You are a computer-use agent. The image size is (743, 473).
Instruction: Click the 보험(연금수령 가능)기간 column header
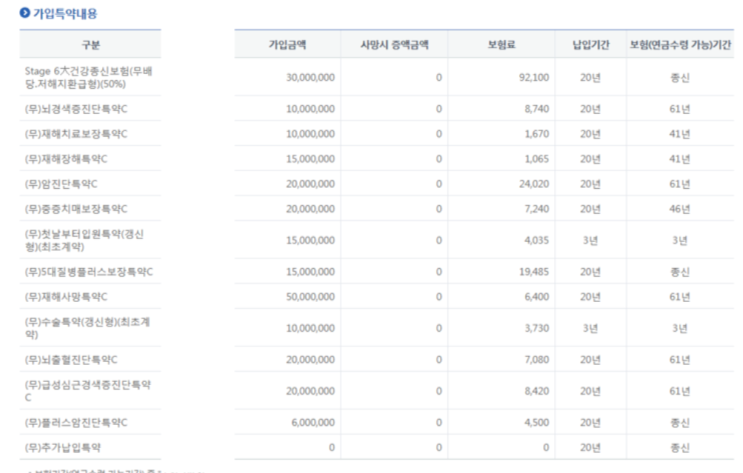tap(680, 45)
